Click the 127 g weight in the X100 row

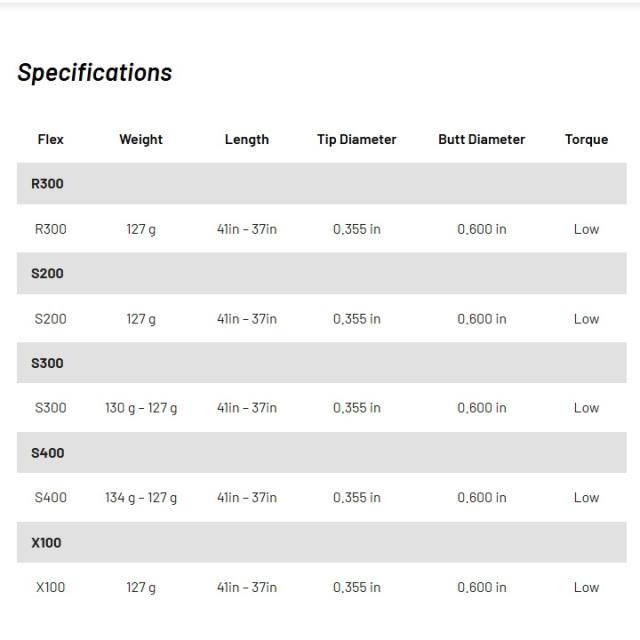click(x=141, y=587)
